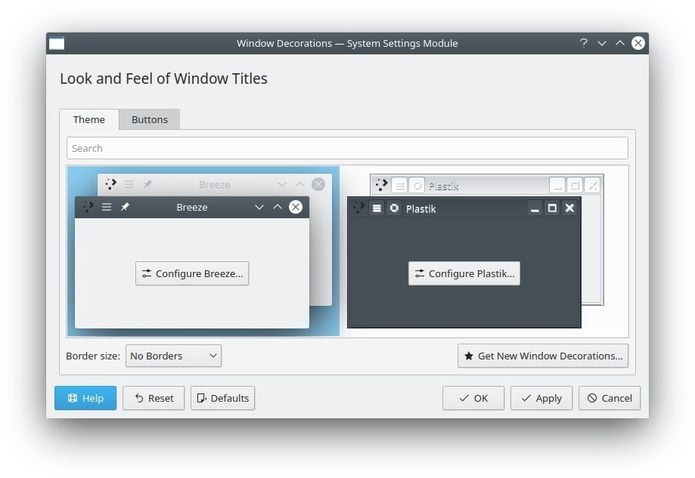Click the Reset button
The height and width of the screenshot is (478, 695).
(154, 398)
